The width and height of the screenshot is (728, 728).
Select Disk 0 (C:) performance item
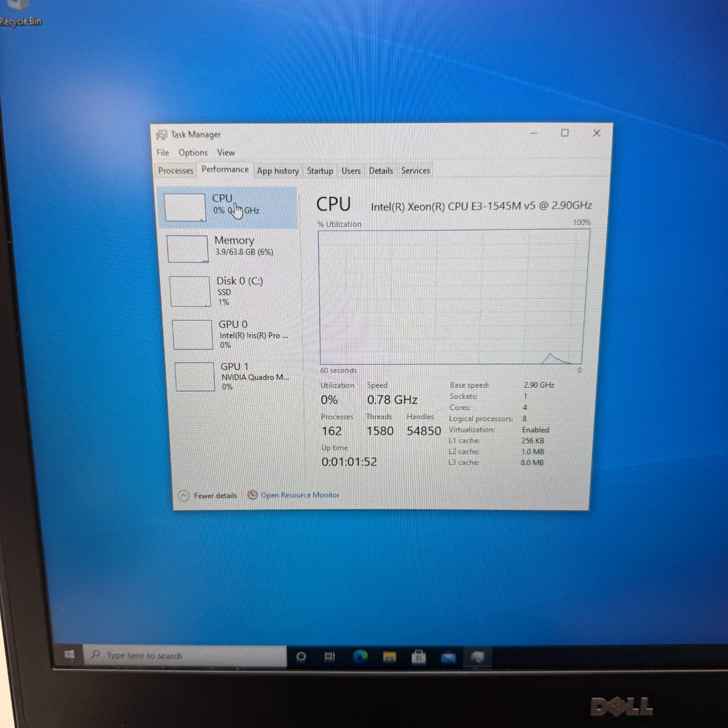coord(232,291)
